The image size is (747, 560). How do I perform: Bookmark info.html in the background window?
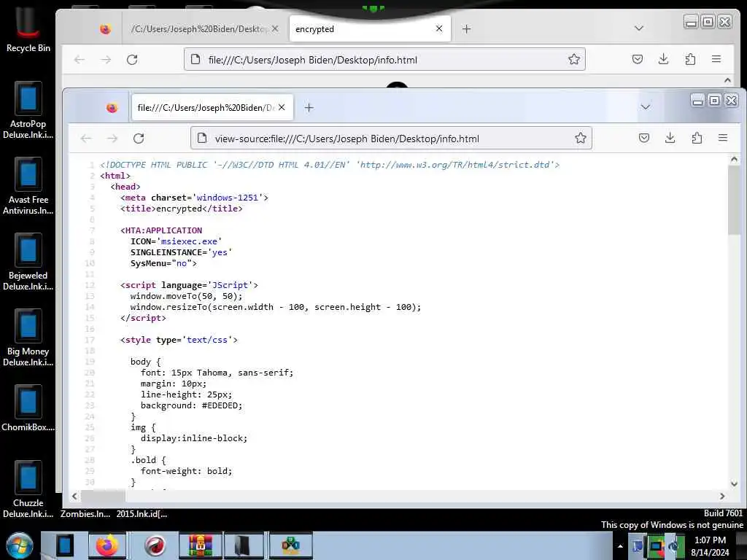(574, 59)
